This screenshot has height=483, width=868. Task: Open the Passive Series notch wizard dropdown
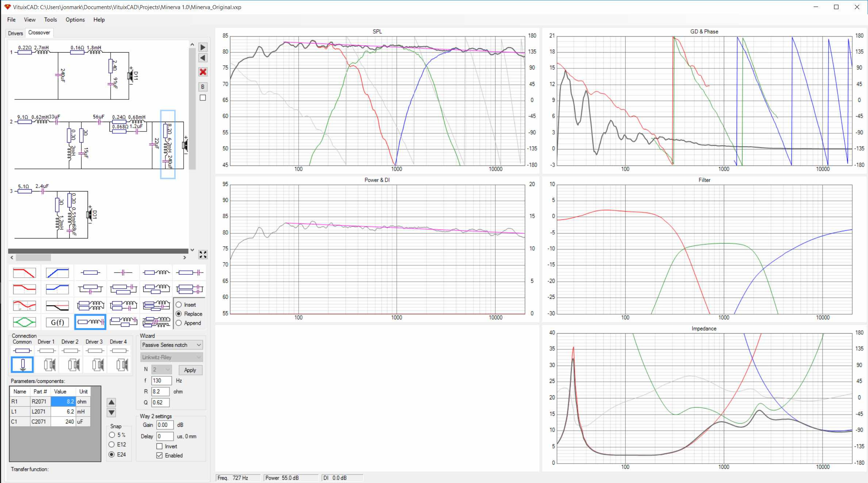[172, 345]
